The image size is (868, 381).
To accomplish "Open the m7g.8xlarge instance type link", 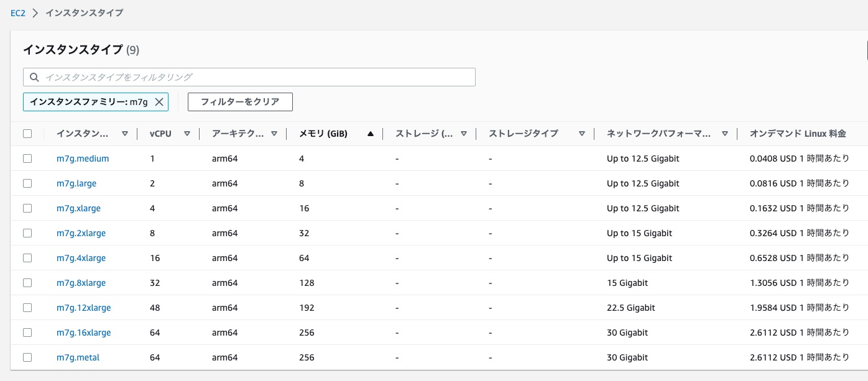I will click(81, 283).
